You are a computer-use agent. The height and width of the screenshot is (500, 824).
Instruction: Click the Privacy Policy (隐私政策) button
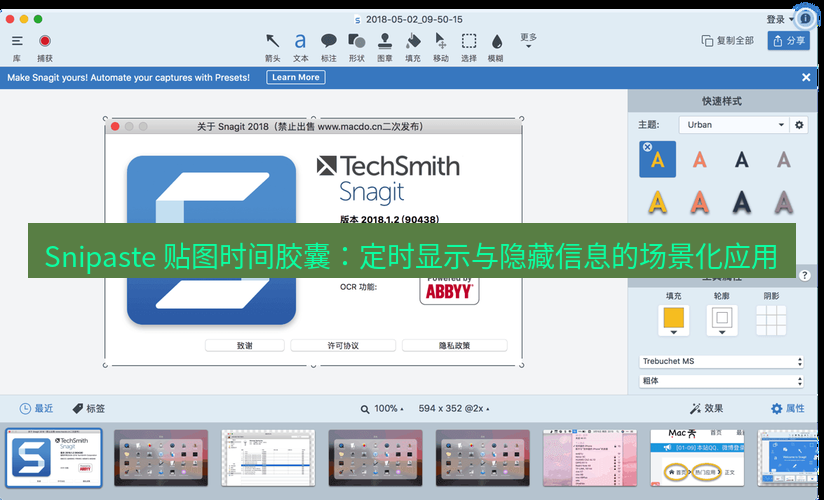[455, 345]
